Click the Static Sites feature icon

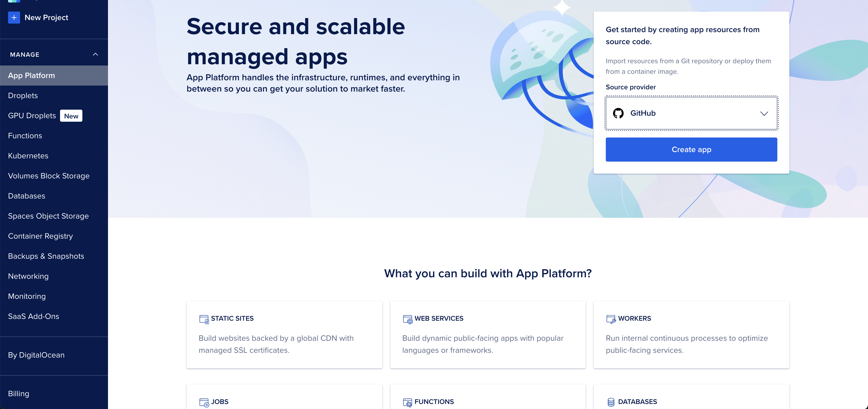(x=204, y=318)
